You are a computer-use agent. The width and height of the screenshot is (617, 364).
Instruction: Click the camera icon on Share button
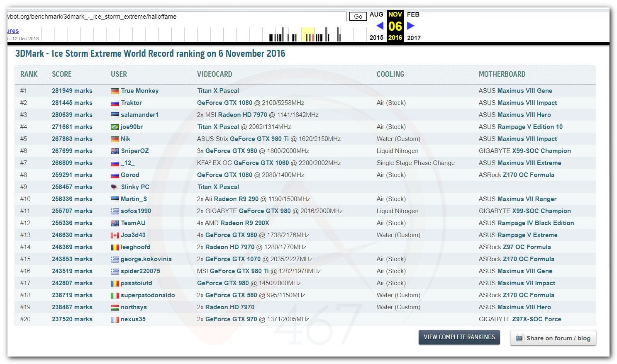[519, 338]
